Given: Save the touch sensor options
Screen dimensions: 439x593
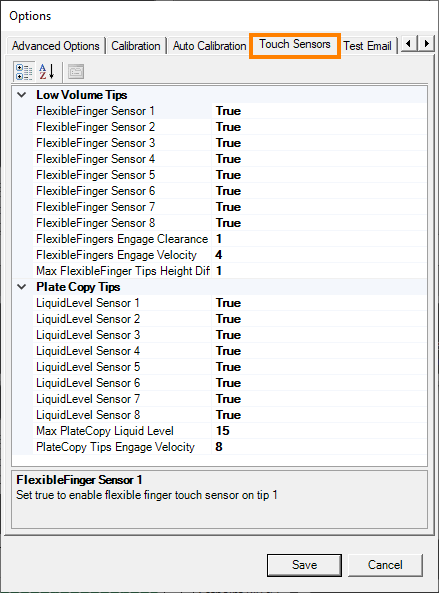Looking at the screenshot, I should pos(304,565).
